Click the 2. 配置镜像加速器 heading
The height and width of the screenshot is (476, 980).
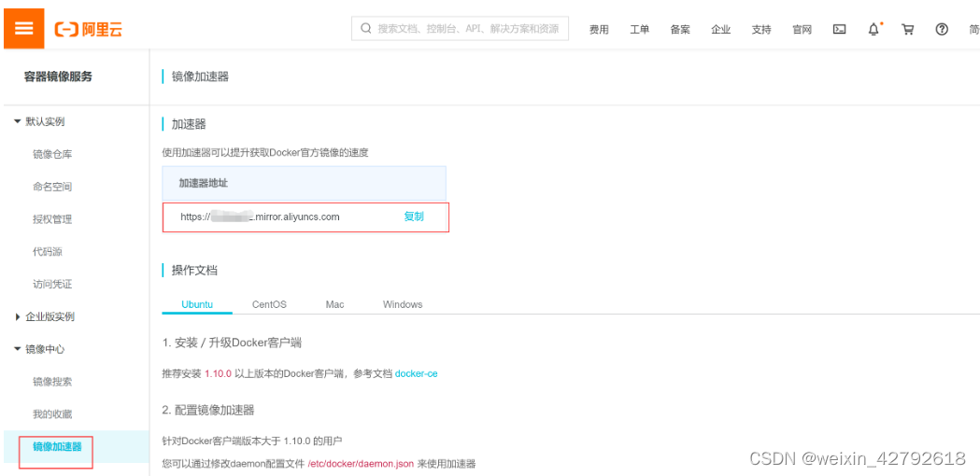point(208,410)
